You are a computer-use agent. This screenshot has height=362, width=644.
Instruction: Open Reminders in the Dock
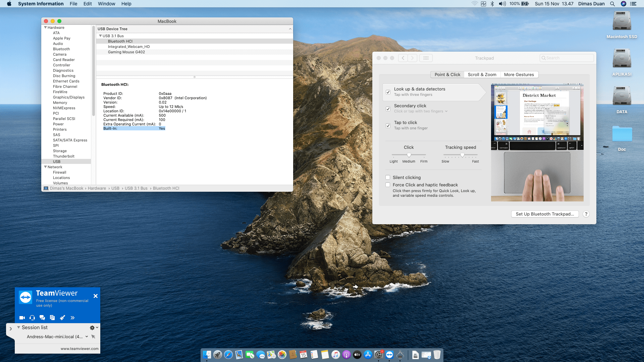(x=314, y=355)
